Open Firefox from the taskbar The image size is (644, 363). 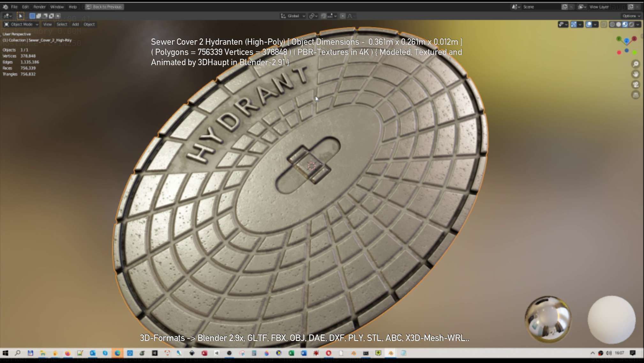[x=67, y=353]
